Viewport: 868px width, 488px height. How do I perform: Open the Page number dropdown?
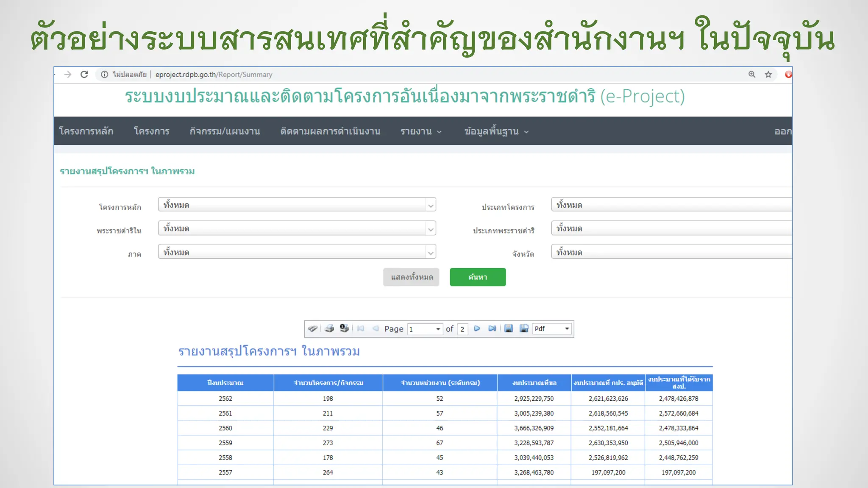(425, 329)
